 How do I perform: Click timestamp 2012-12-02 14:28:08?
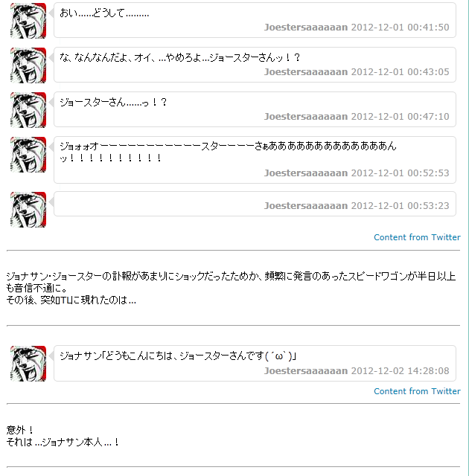pyautogui.click(x=400, y=370)
